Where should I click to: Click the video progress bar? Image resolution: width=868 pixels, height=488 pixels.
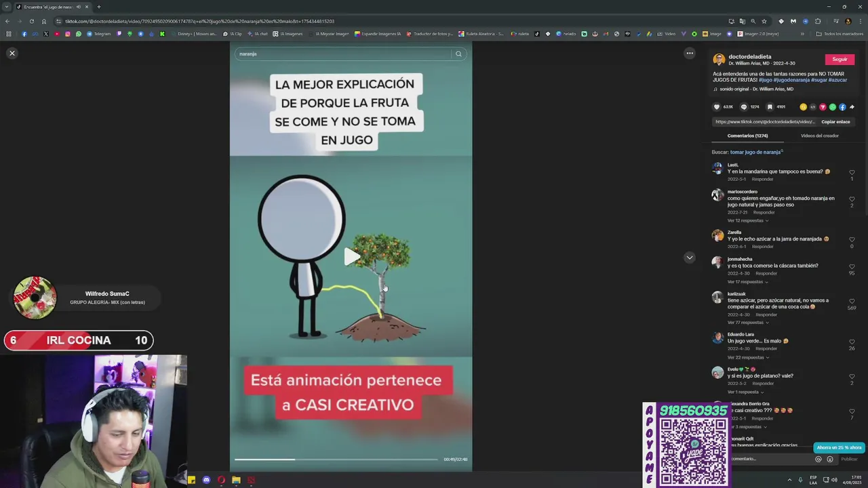[336, 460]
